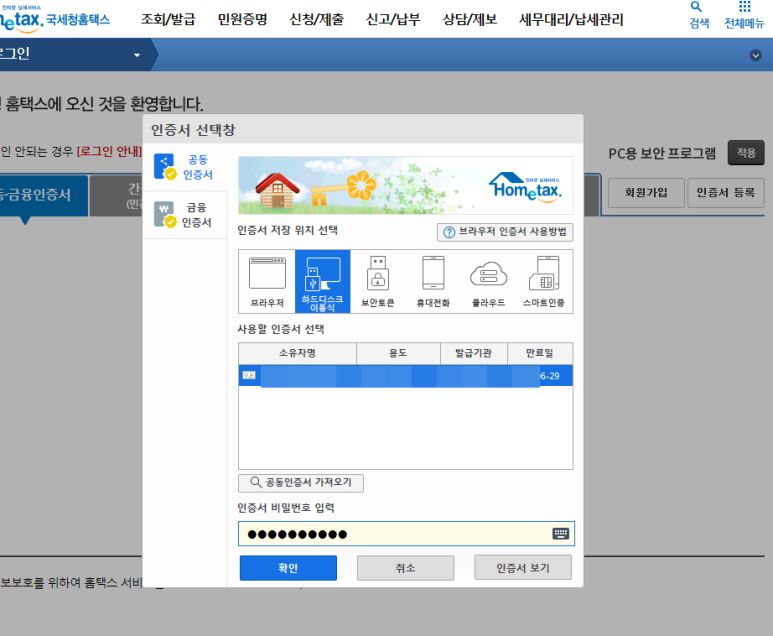773x636 pixels.
Task: Click the 발급기관 column header
Action: tap(473, 353)
